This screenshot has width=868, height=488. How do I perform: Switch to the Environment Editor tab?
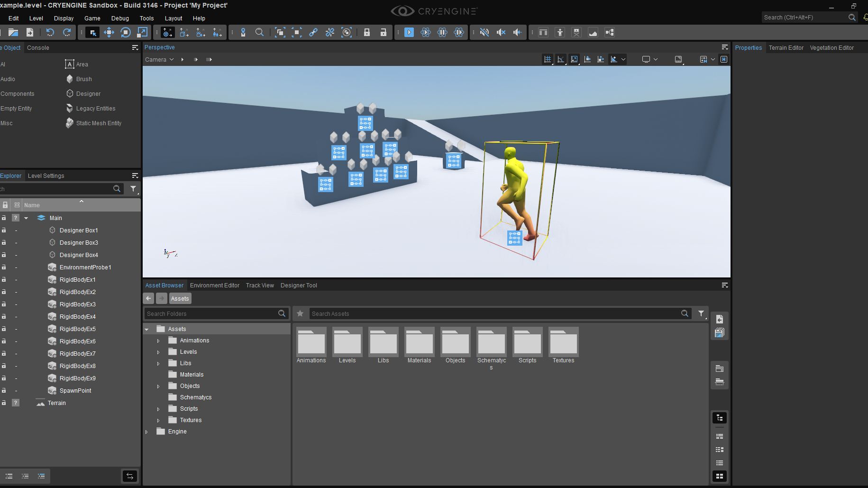(215, 285)
